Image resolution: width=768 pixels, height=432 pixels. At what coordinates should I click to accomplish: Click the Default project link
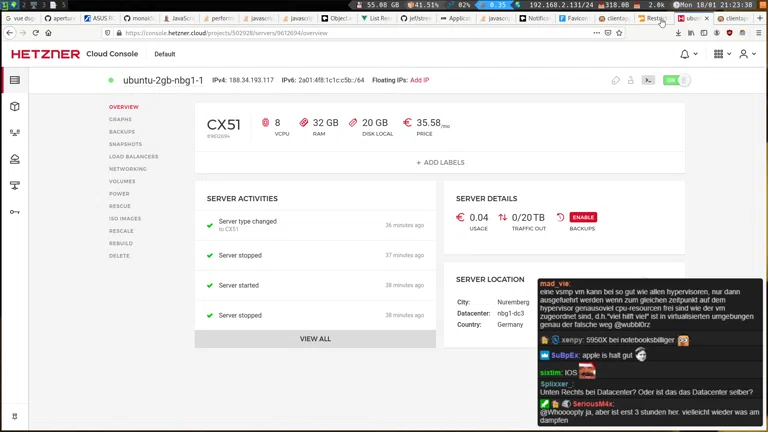[165, 54]
